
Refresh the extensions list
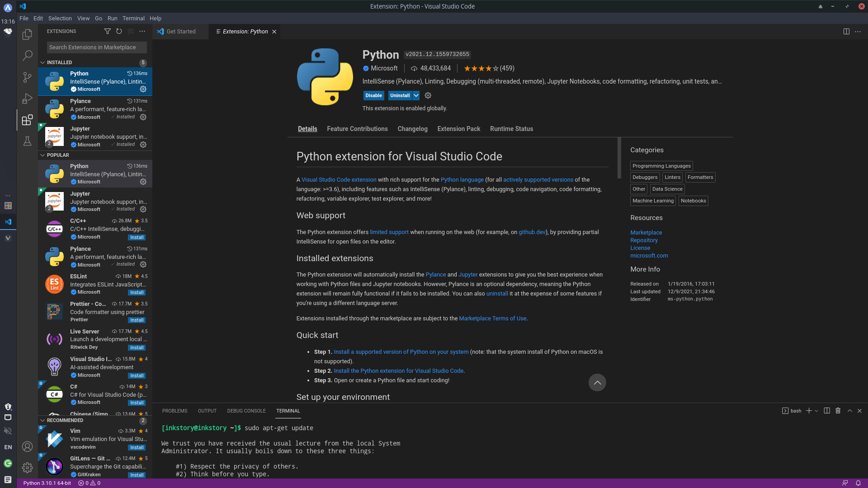pyautogui.click(x=119, y=31)
